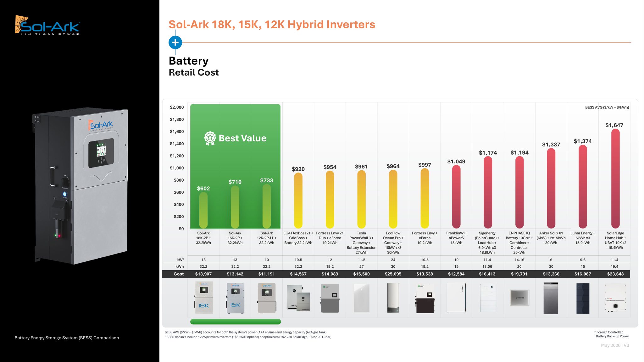The image size is (644, 362).
Task: Click the $710 green bar
Action: [x=235, y=207]
